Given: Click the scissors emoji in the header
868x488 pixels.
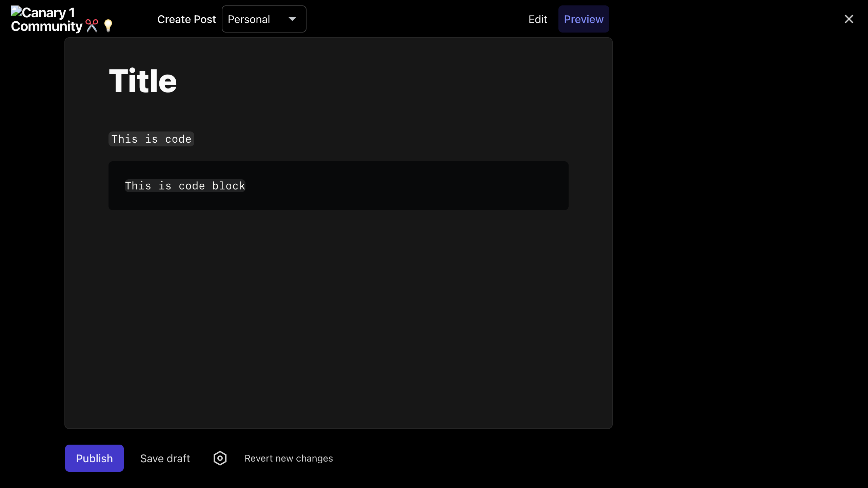Looking at the screenshot, I should point(92,25).
